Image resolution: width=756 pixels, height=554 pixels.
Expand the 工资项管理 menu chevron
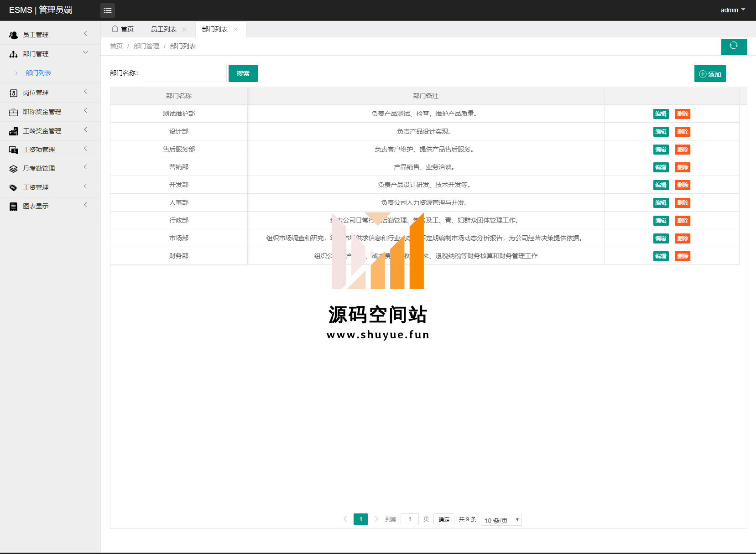(85, 149)
